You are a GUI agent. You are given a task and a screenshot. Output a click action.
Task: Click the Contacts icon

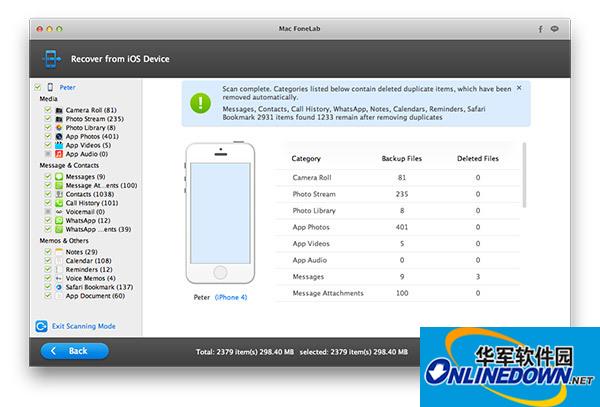click(59, 194)
